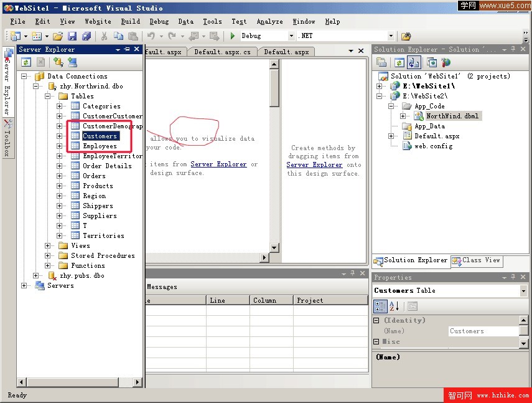Switch to the Class View tab
532x403 pixels.
click(477, 260)
